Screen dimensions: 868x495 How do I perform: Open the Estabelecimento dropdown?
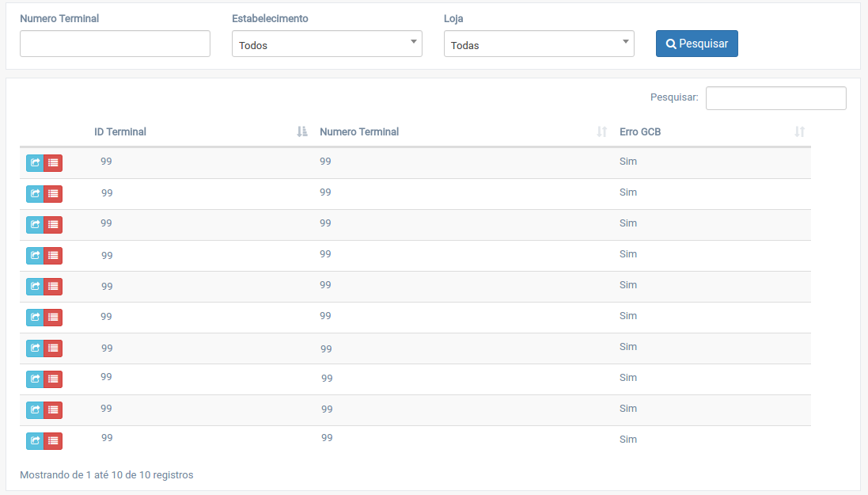tap(326, 44)
